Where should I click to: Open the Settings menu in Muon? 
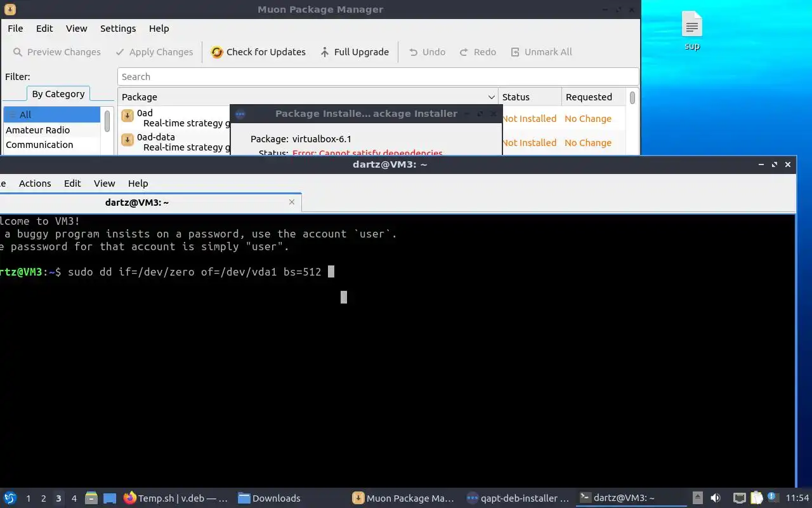118,29
